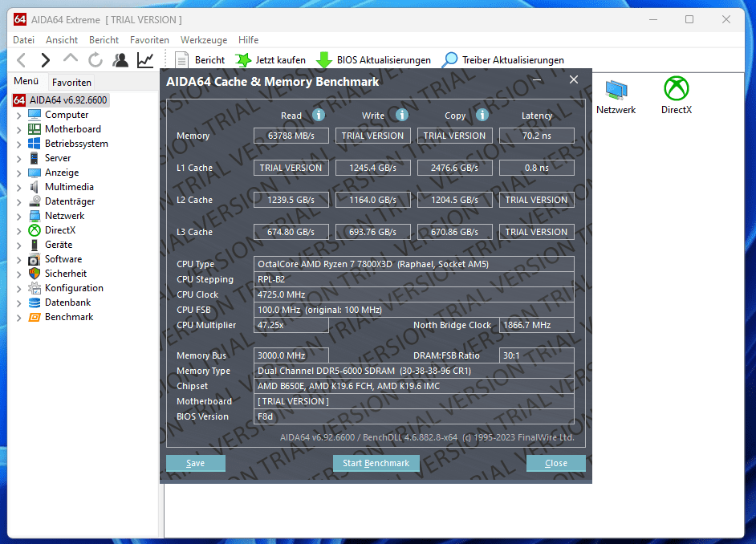Click the L1 Cache Write value 1245.4 GB/s
Viewport: 756px width, 544px height.
[x=373, y=168]
